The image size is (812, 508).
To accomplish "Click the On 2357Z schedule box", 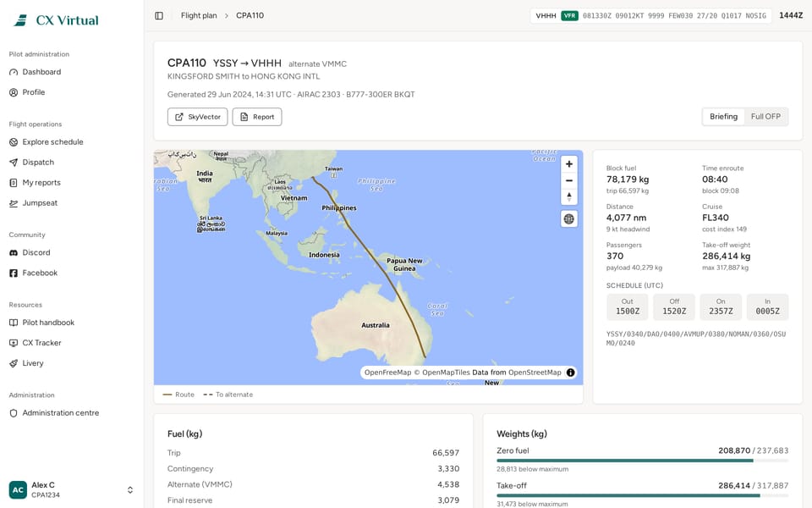I will 721,306.
